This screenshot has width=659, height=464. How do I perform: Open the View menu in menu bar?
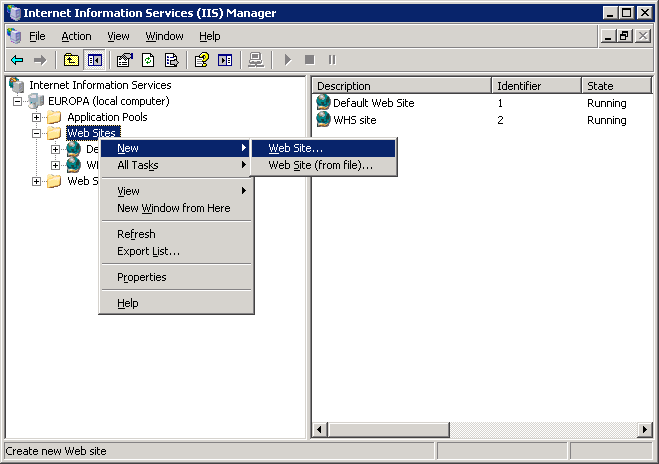pyautogui.click(x=118, y=37)
